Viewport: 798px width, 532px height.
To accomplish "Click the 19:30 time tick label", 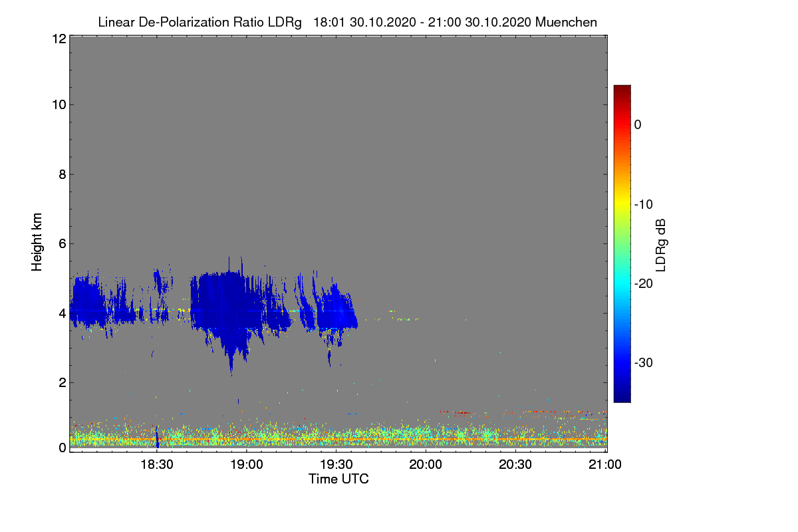I will point(336,465).
